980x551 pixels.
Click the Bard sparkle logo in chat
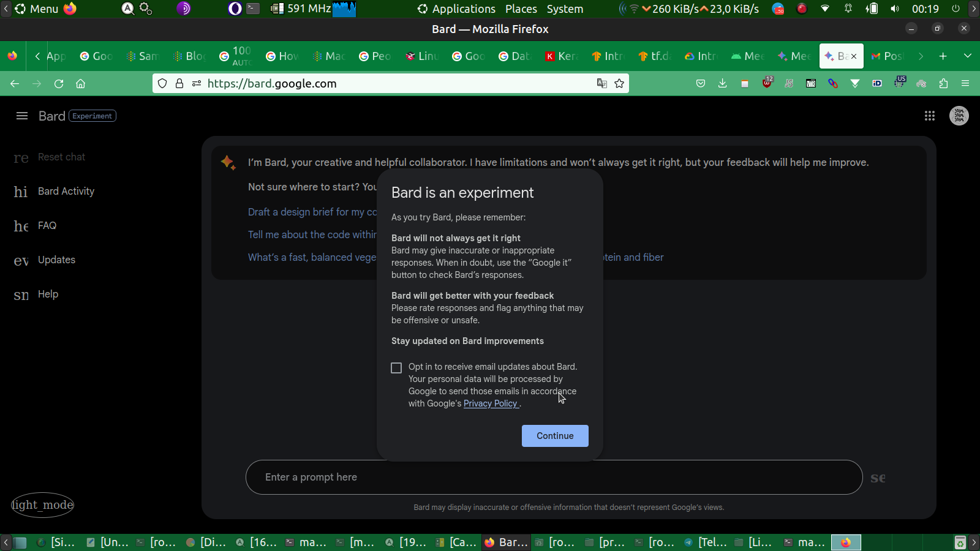tap(228, 162)
